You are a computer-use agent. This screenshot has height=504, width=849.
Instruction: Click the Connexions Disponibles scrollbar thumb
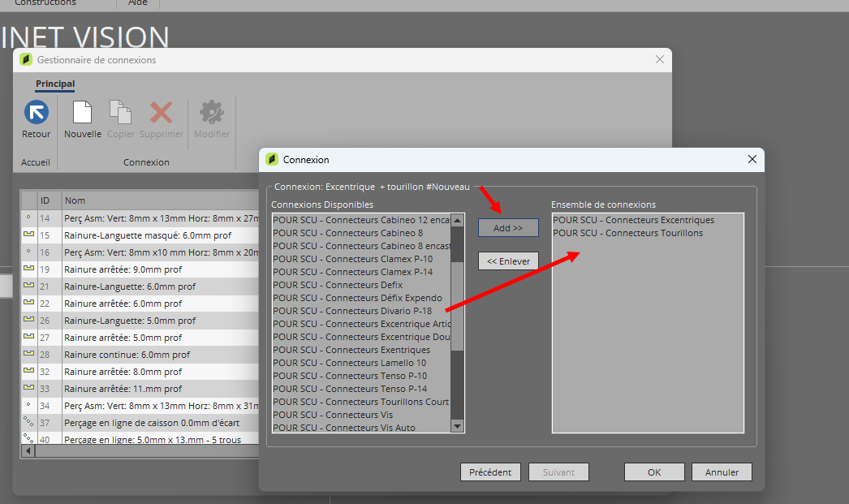tap(457, 306)
